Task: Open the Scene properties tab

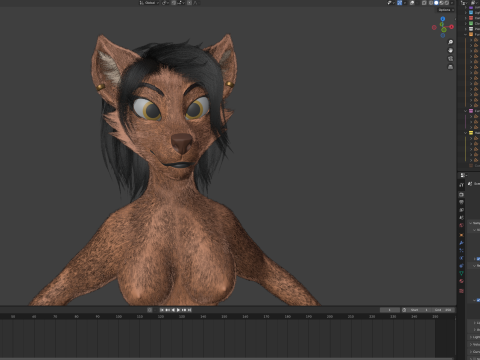Action: coord(461,217)
